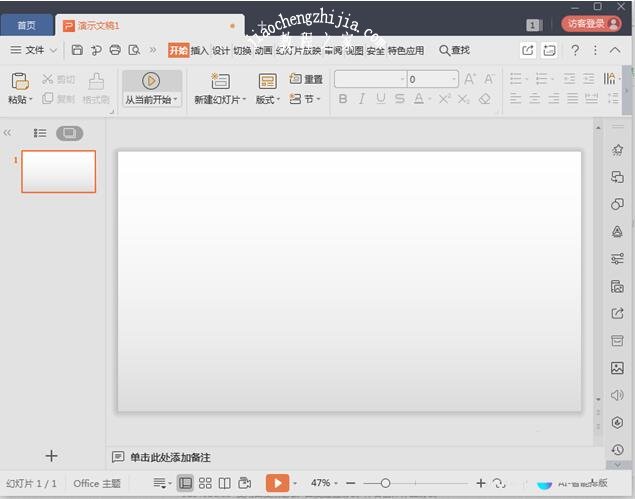Viewport: 635px width, 499px height.
Task: Start slideshow from current slide button
Action: [151, 88]
